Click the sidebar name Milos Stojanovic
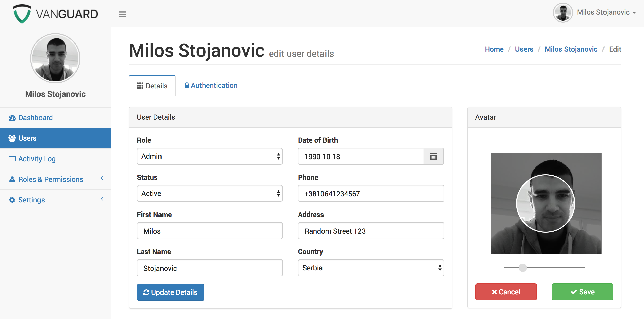 point(55,94)
